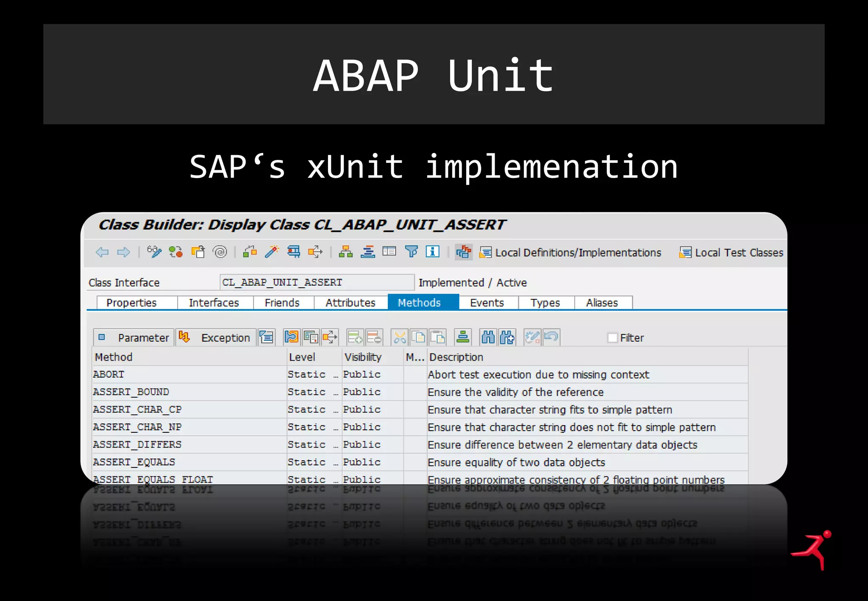Open the Interfaces tab
This screenshot has height=601, width=868.
point(215,303)
